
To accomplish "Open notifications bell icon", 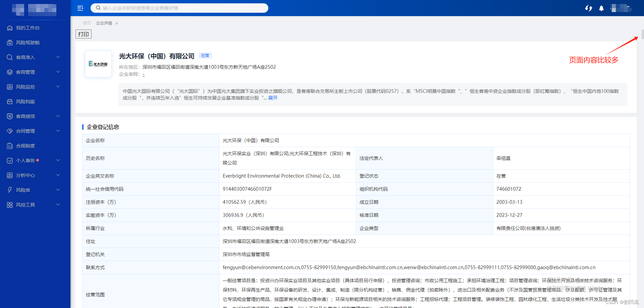I will (x=601, y=8).
